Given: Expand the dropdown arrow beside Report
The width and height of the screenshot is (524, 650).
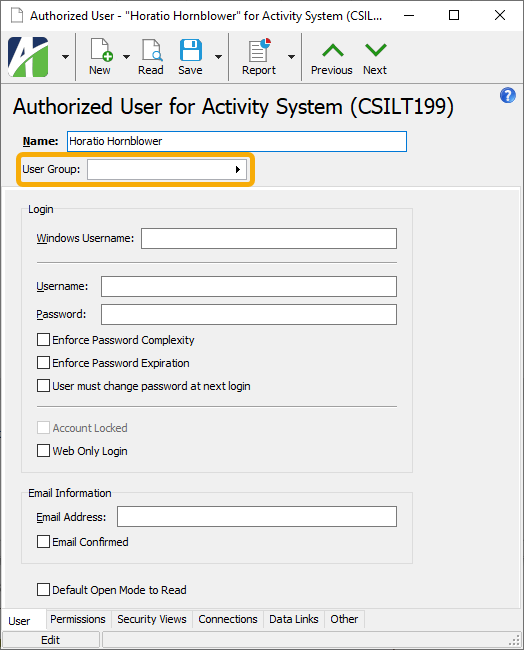Looking at the screenshot, I should (291, 57).
